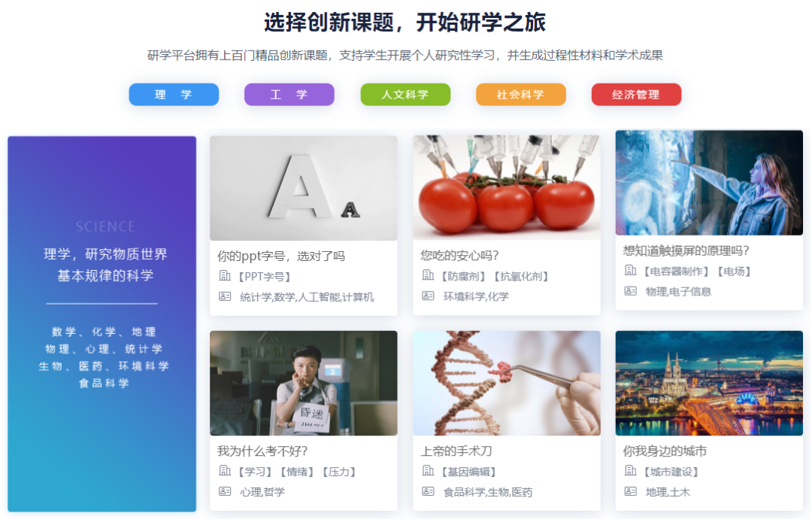The image size is (812, 519).
Task: Click subject icon beside 环境科学,化学
Action: 428,296
